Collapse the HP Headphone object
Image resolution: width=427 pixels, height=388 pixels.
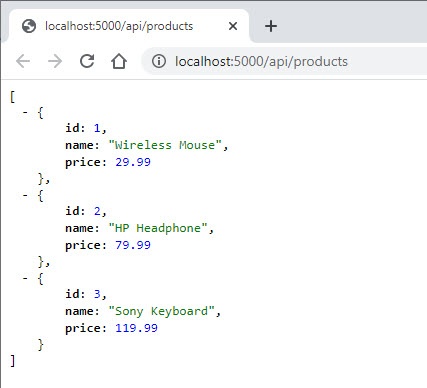click(x=25, y=195)
